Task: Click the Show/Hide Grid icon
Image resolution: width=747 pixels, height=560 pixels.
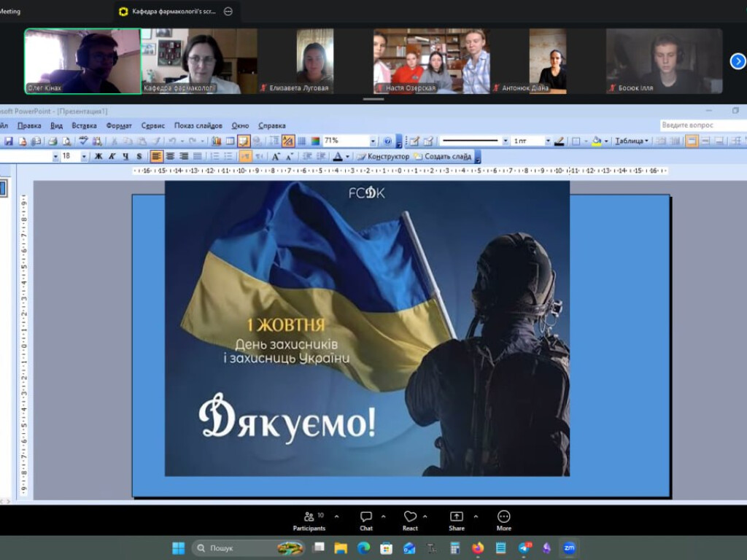Action: tap(301, 141)
